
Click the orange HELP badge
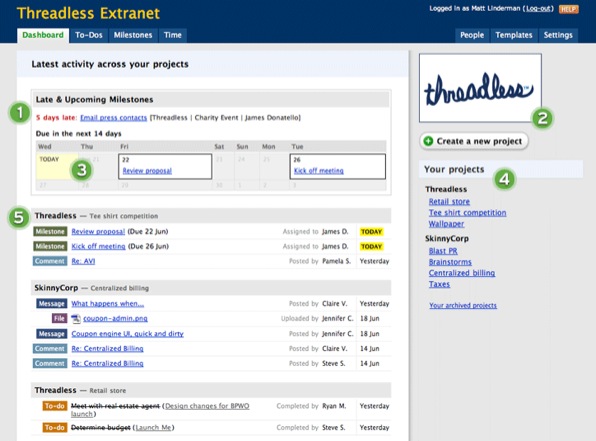(x=569, y=9)
